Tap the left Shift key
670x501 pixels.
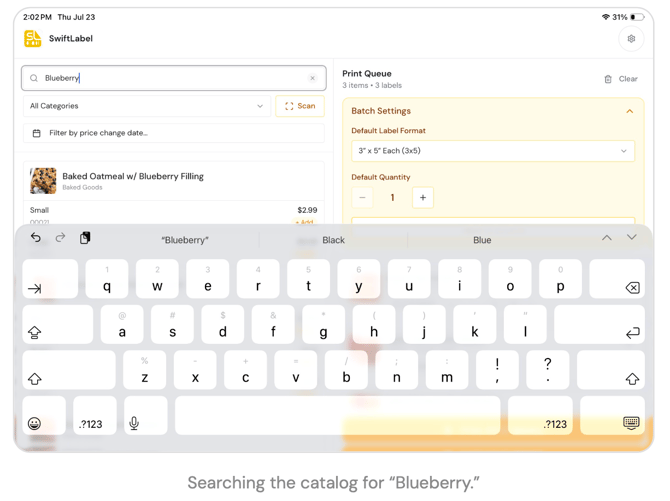tap(69, 370)
